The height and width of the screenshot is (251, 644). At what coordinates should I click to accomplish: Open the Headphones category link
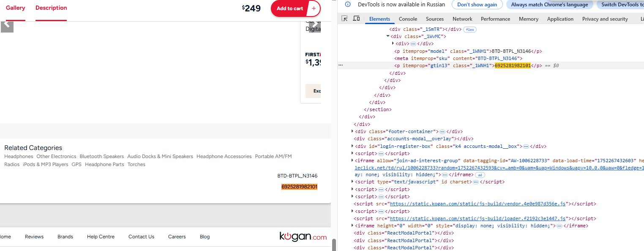coord(19,156)
